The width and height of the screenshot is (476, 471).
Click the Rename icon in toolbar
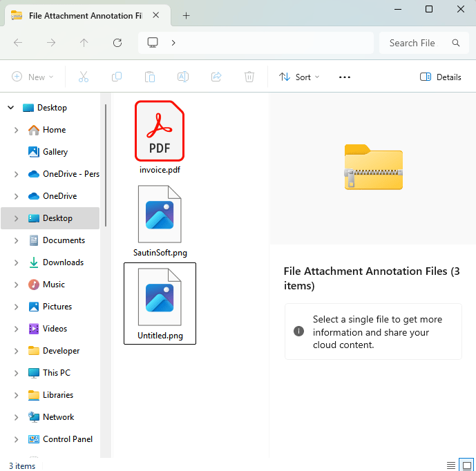183,77
